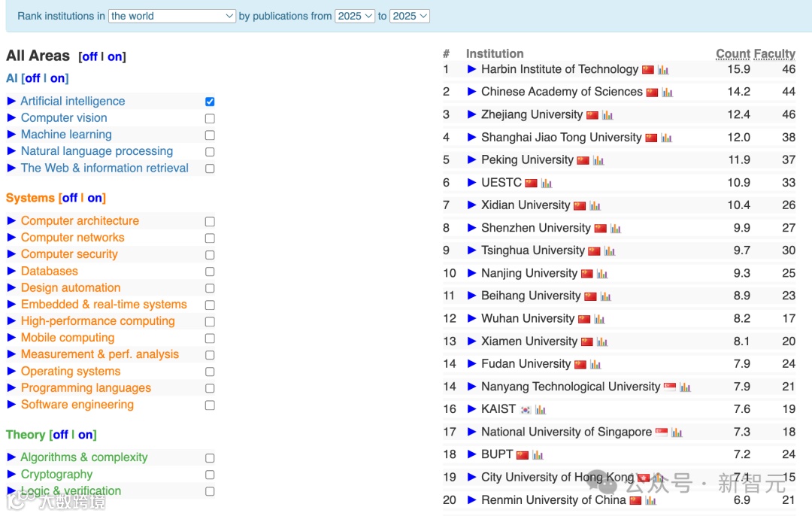
Task: View UESTC bar chart icon
Action: click(x=547, y=184)
